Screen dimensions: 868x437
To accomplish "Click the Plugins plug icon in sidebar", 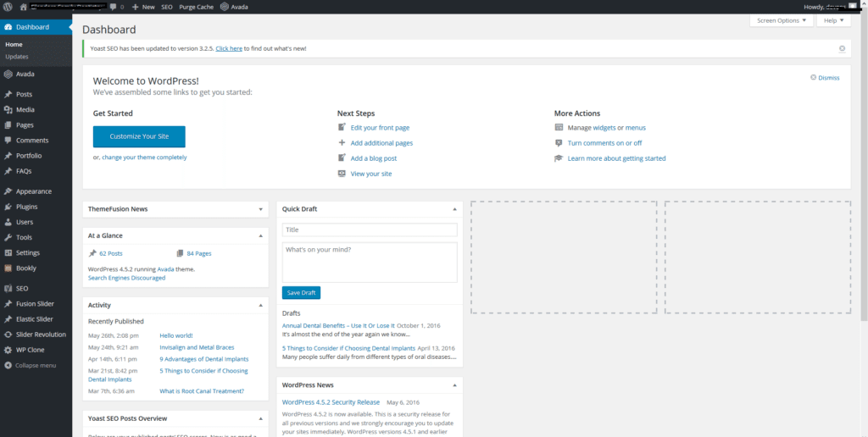I will click(8, 207).
